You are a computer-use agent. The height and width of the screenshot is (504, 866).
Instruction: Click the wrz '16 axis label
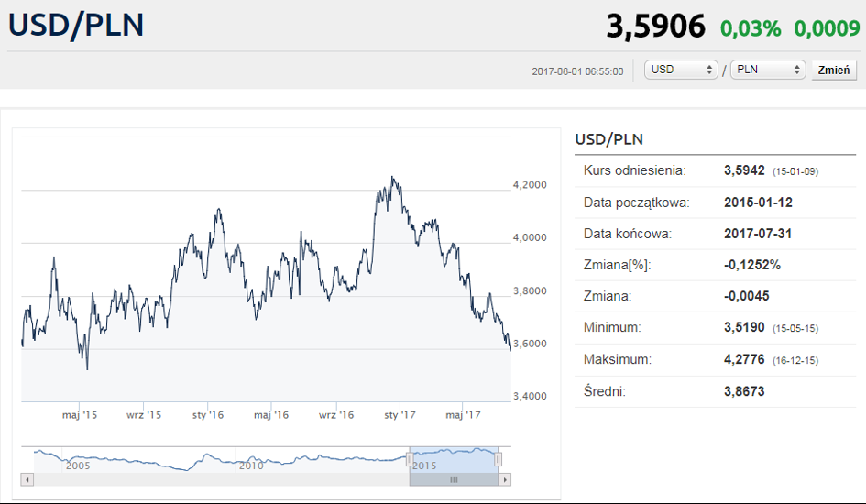pyautogui.click(x=335, y=415)
